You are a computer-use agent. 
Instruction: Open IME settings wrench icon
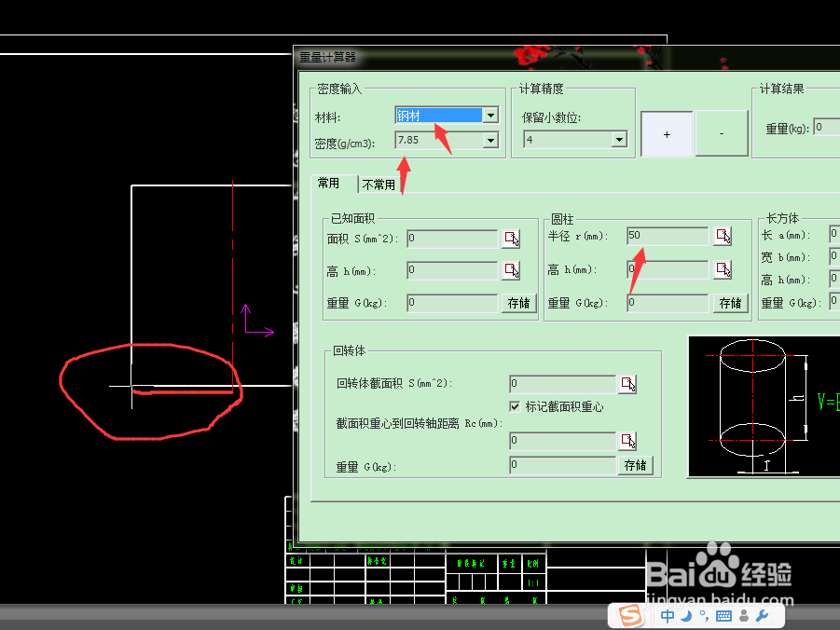762,616
